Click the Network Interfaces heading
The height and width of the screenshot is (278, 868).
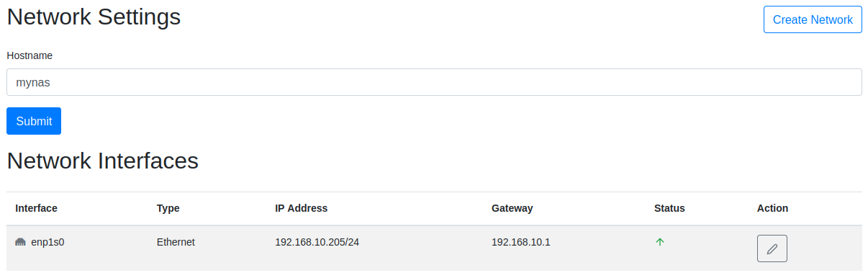tap(102, 160)
